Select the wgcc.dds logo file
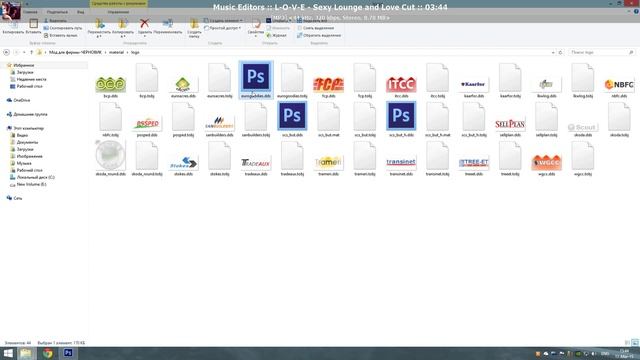This screenshot has width=640, height=360. click(547, 164)
